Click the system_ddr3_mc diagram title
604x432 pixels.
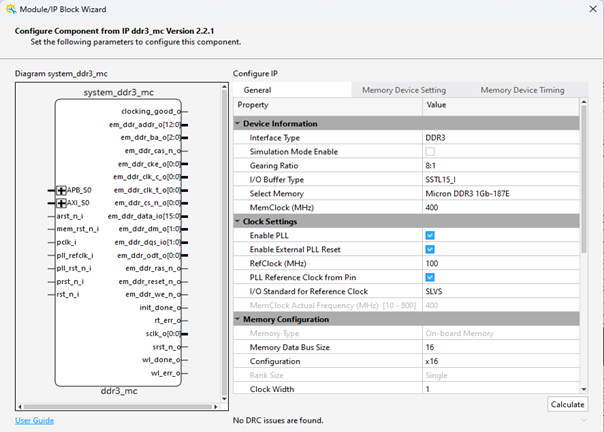coord(119,92)
